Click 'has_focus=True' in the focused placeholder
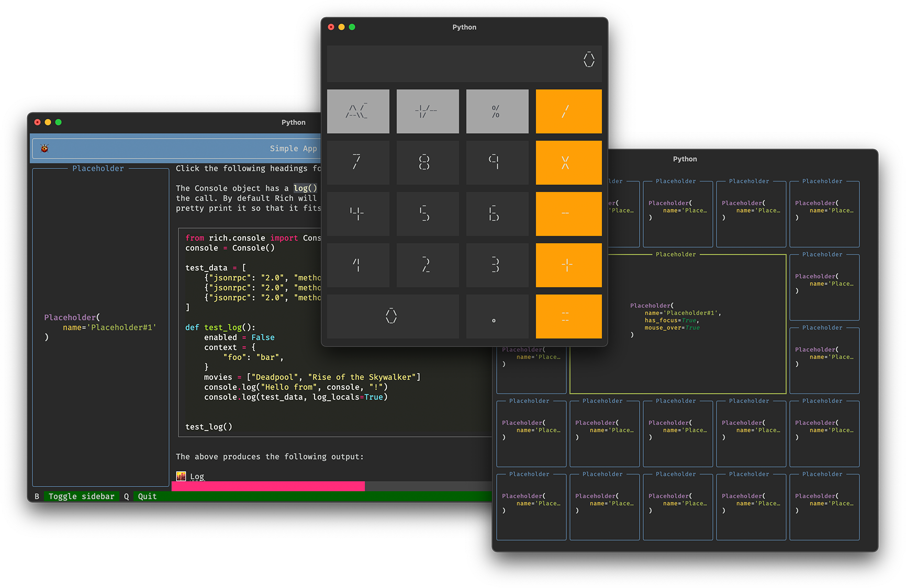Screen dimensions: 906x588 [x=670, y=320]
